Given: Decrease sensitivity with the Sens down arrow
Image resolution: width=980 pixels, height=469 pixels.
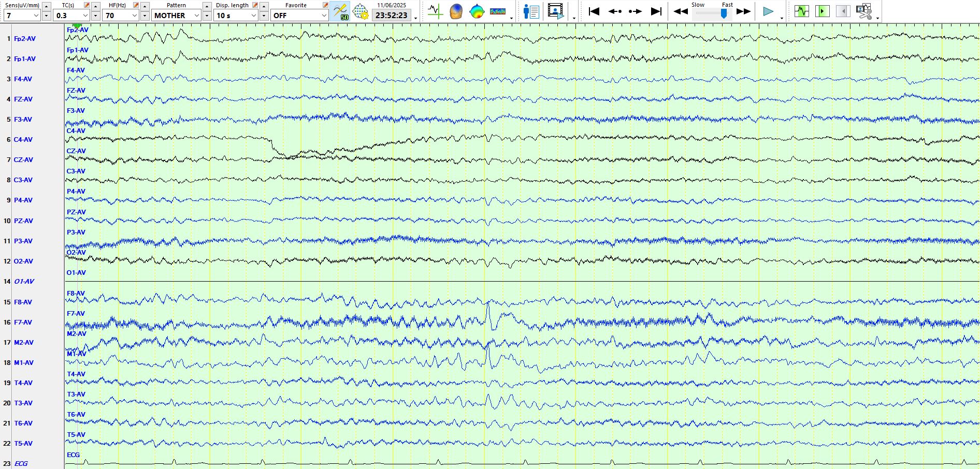Looking at the screenshot, I should click(x=46, y=16).
